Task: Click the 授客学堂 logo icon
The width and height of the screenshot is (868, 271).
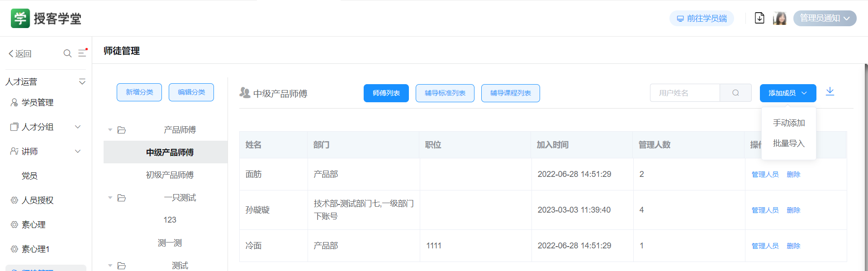Action: point(20,19)
